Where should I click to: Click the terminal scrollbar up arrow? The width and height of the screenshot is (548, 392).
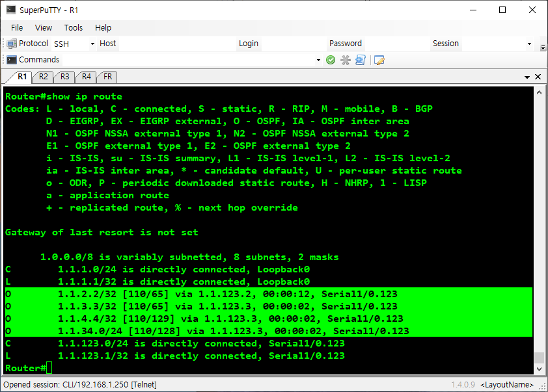click(539, 92)
